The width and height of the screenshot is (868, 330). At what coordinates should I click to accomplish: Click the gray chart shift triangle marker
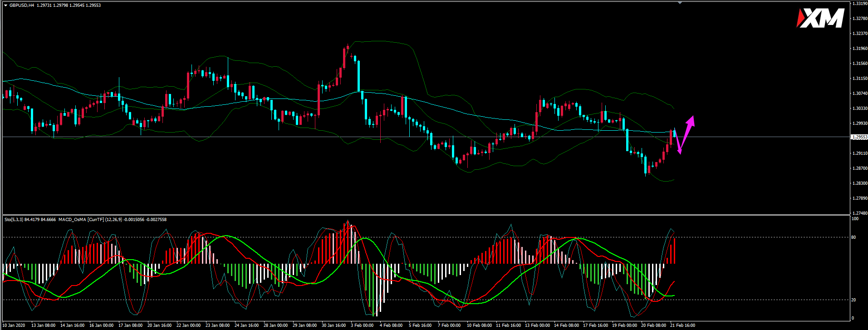point(680,3)
